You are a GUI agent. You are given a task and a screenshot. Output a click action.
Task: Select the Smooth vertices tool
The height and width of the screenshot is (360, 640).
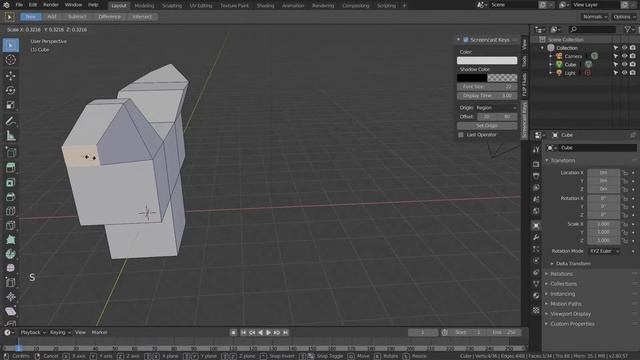[x=11, y=268]
